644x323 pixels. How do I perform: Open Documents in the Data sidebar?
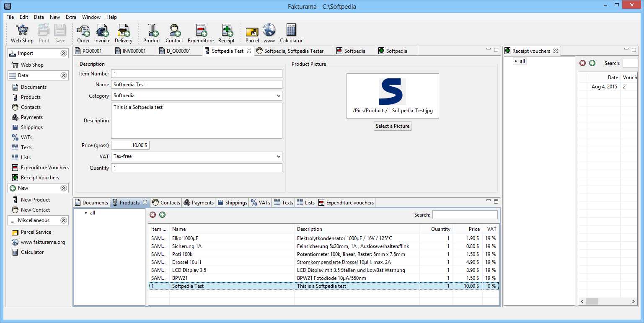point(29,87)
